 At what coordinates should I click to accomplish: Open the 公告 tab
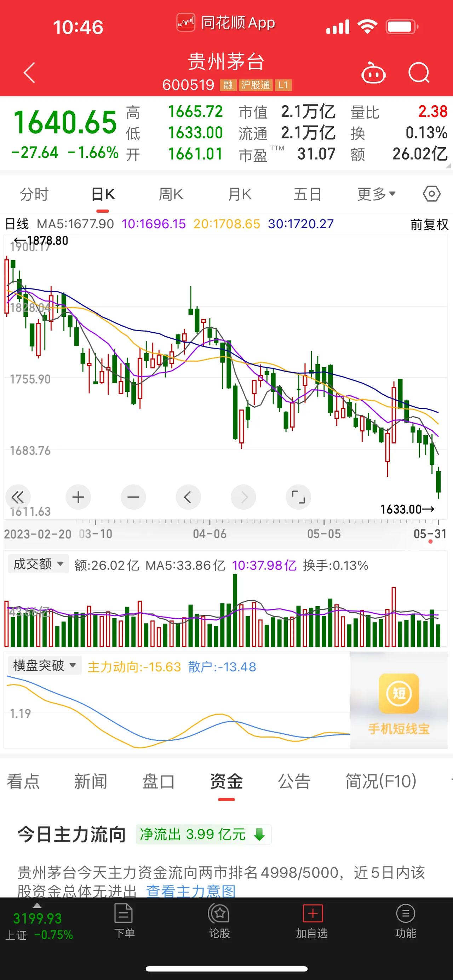294,781
